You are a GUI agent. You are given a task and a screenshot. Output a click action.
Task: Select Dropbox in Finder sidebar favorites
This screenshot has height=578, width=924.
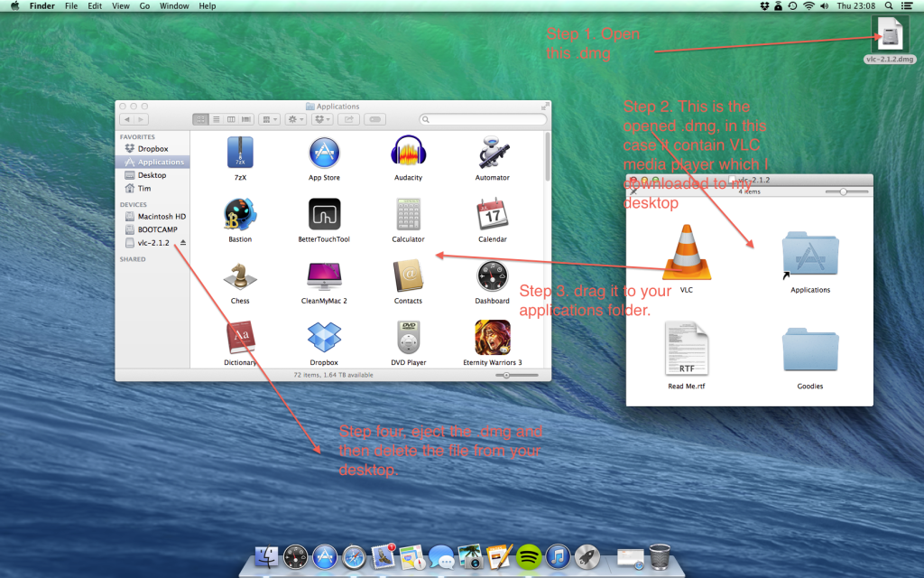pos(152,149)
